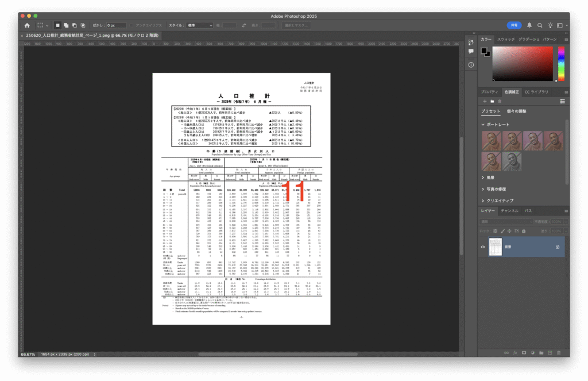588x381 pixels.
Task: Open the tool preset picker arrow
Action: pyautogui.click(x=47, y=25)
